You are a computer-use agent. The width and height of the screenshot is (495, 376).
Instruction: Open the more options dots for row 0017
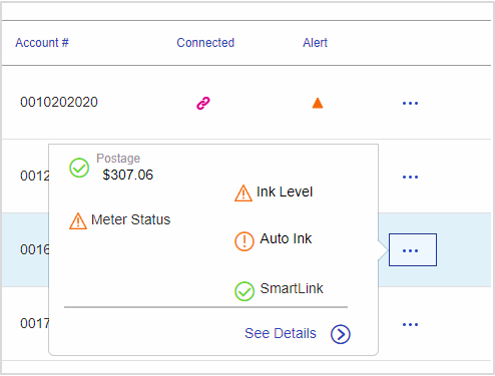[x=410, y=324]
